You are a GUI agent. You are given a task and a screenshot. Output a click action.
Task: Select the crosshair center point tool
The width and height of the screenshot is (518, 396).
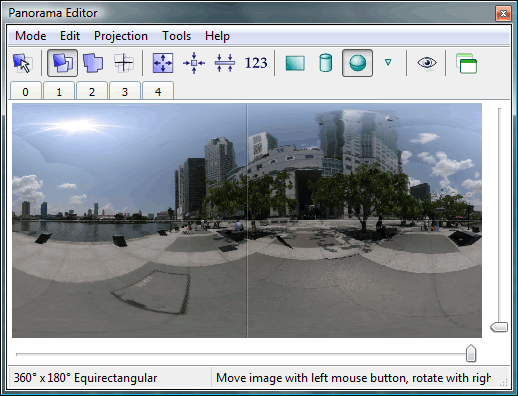pyautogui.click(x=124, y=63)
